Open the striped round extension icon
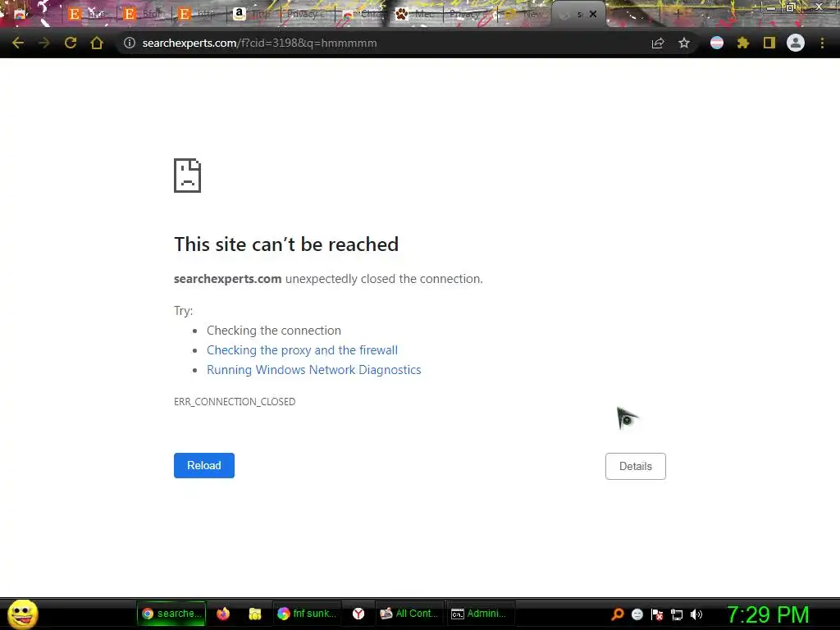840x630 pixels. (717, 43)
